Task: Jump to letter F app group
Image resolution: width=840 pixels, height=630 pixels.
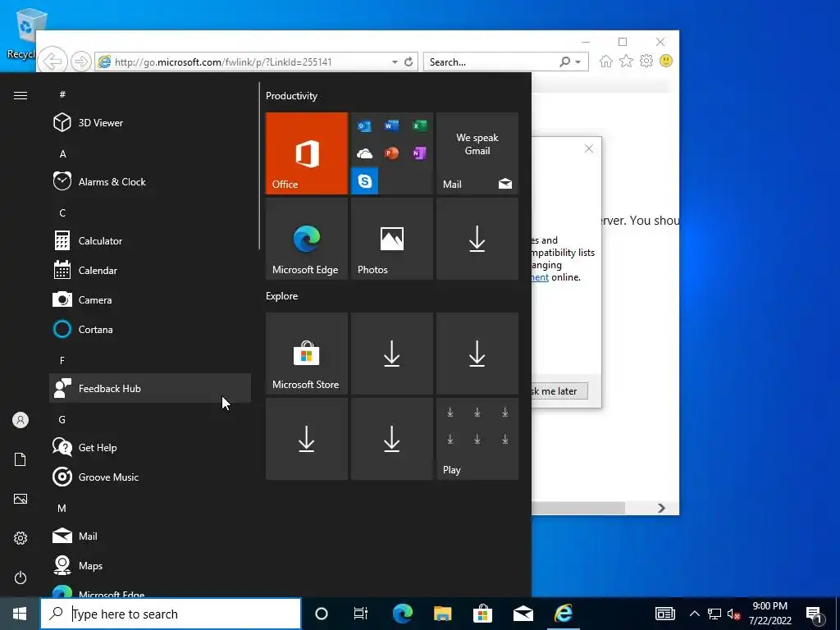Action: click(x=62, y=360)
